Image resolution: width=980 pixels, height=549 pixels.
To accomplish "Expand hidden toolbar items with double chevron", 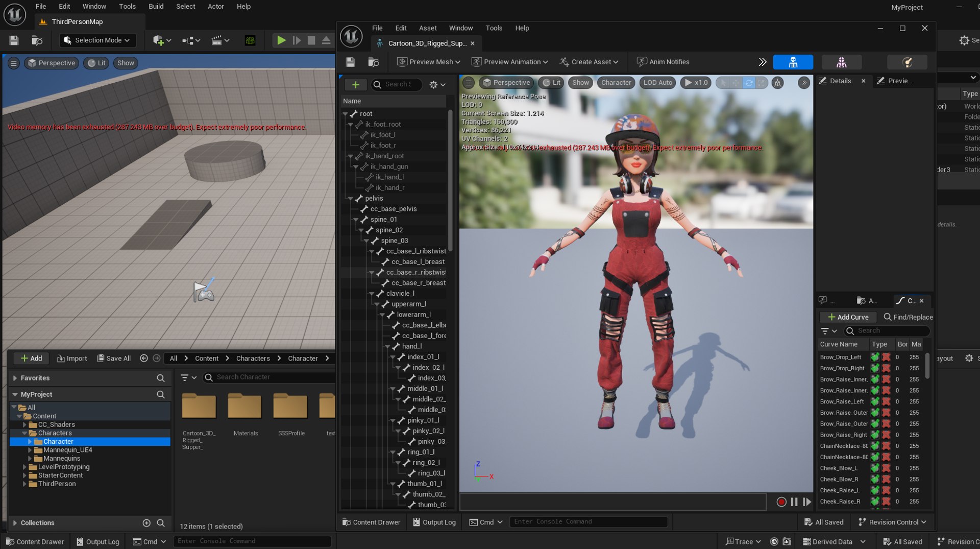I will pyautogui.click(x=762, y=62).
